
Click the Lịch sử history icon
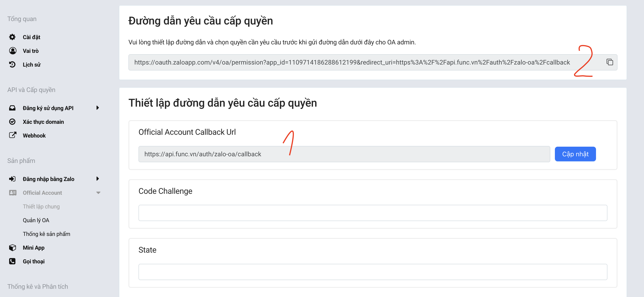[x=12, y=65]
